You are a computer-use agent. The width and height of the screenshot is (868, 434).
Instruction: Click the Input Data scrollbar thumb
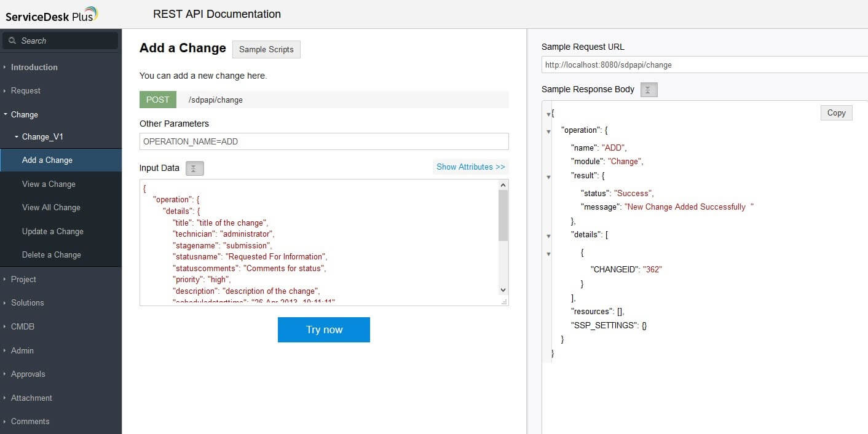(x=503, y=215)
